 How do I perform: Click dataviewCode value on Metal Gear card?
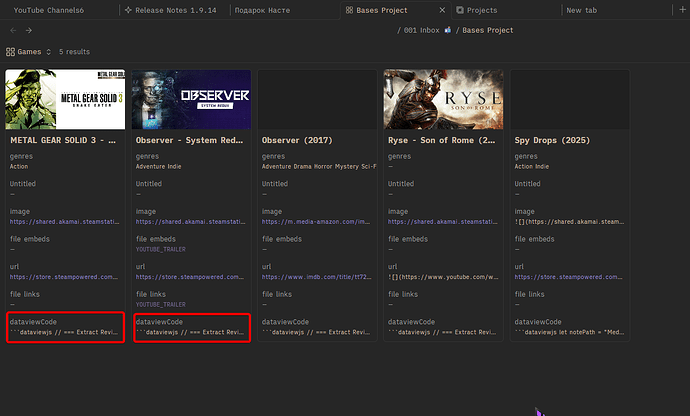click(x=64, y=331)
